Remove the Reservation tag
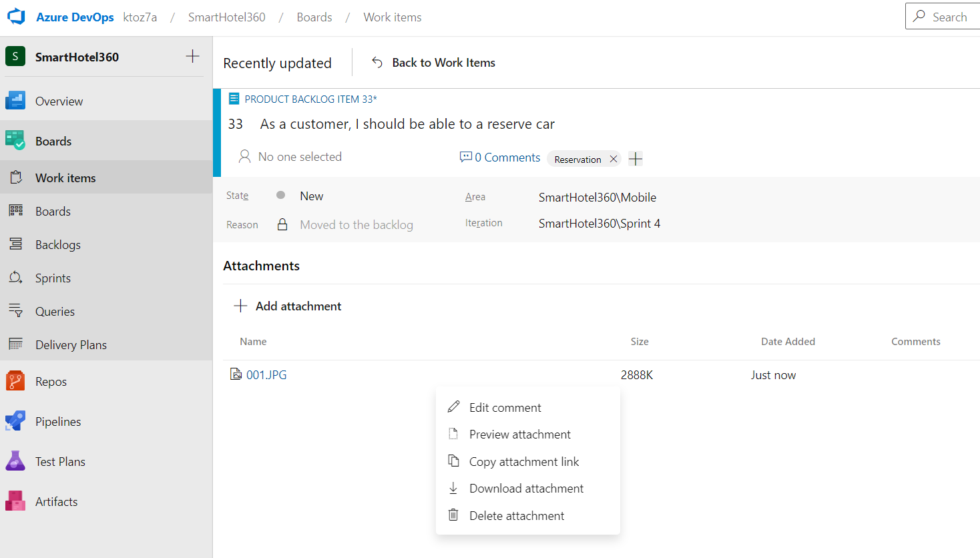 click(x=614, y=159)
